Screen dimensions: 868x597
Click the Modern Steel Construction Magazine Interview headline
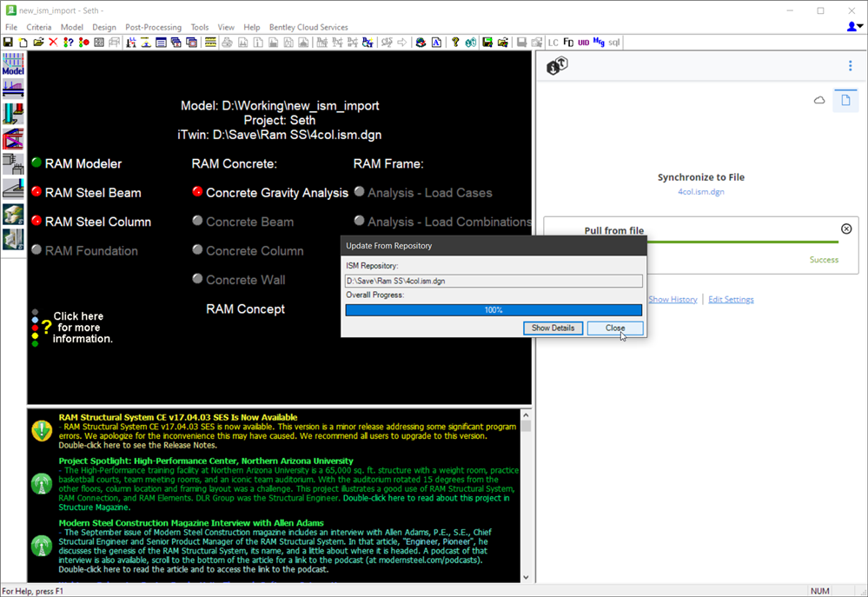point(191,523)
